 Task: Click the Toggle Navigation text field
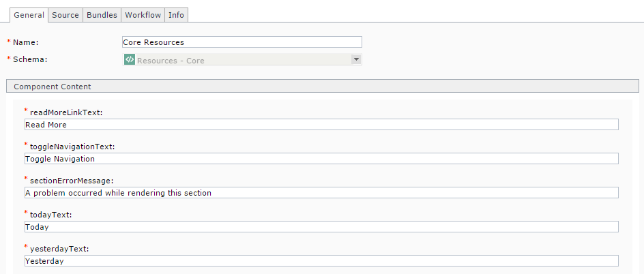pos(321,159)
